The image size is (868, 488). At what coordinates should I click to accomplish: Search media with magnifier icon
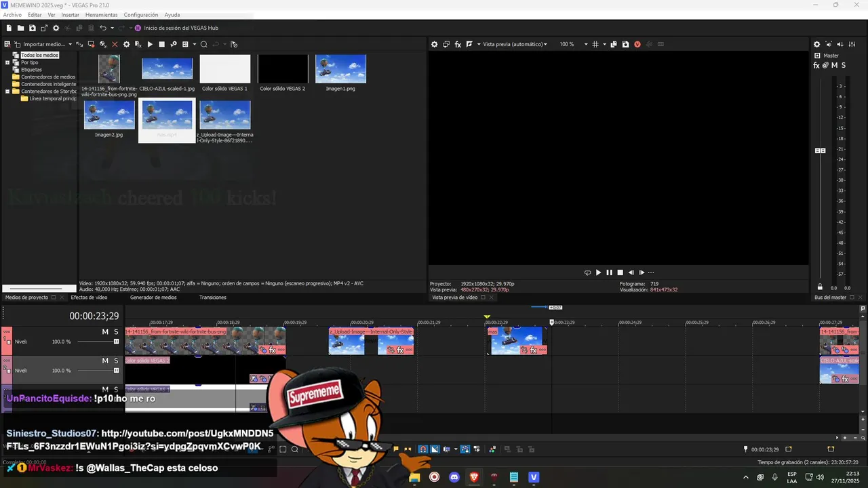(x=203, y=44)
